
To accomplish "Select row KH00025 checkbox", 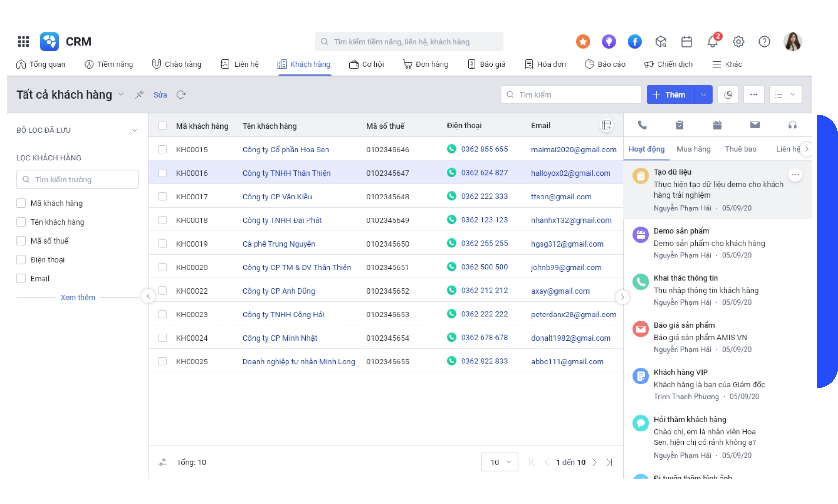I will (162, 361).
